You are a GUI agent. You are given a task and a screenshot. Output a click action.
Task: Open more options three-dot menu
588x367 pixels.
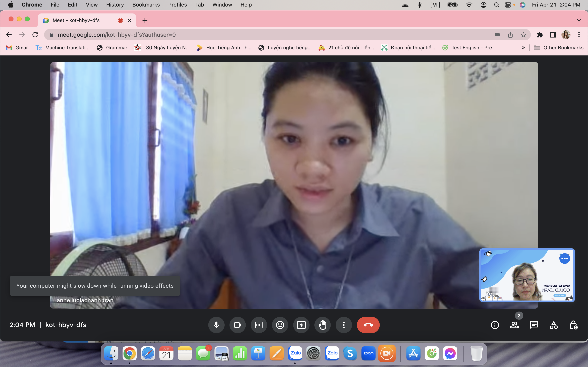point(344,325)
